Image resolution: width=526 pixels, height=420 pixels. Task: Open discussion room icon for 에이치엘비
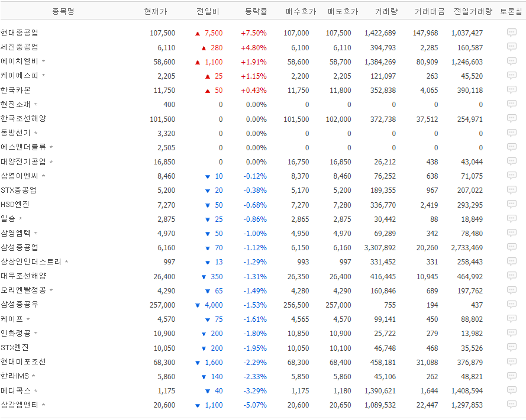(512, 62)
